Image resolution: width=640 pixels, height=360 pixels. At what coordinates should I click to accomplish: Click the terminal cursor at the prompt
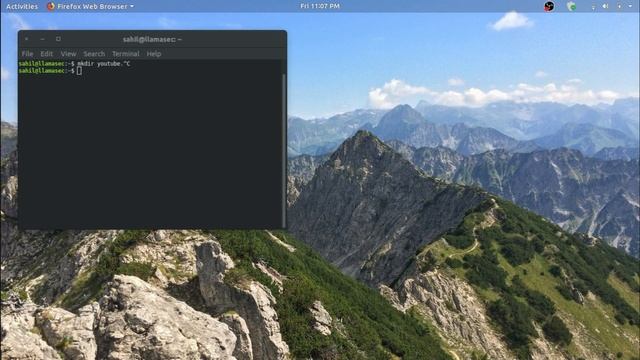tap(79, 71)
